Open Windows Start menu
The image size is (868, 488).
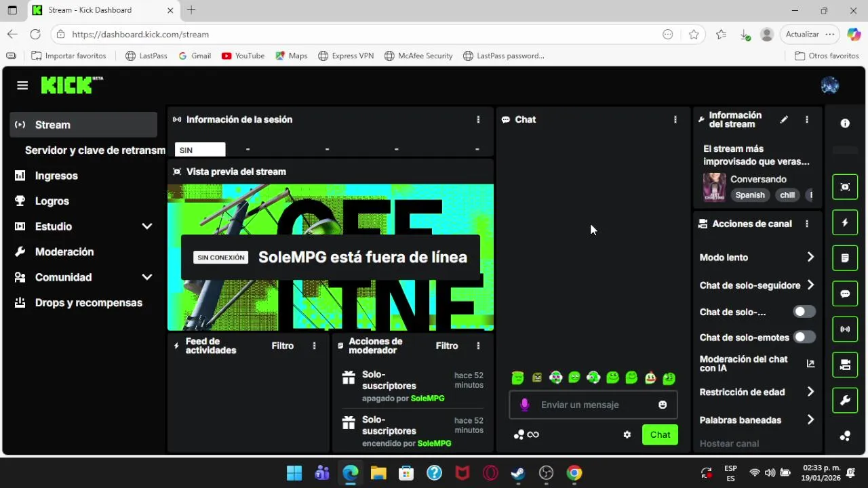(x=294, y=473)
